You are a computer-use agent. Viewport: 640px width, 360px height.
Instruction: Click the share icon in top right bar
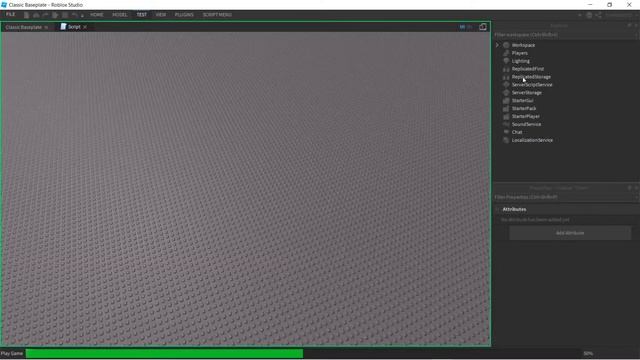coord(598,15)
